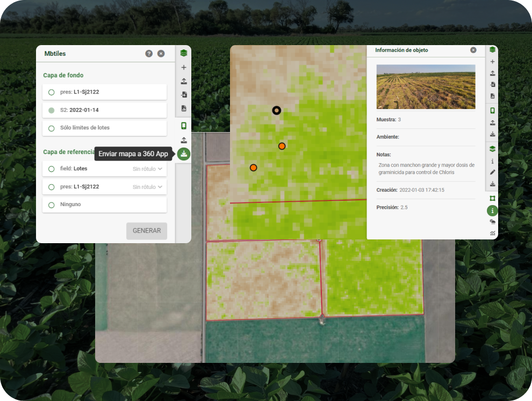The height and width of the screenshot is (401, 532).
Task: Click the Capa de fondo heading
Action: [x=63, y=75]
